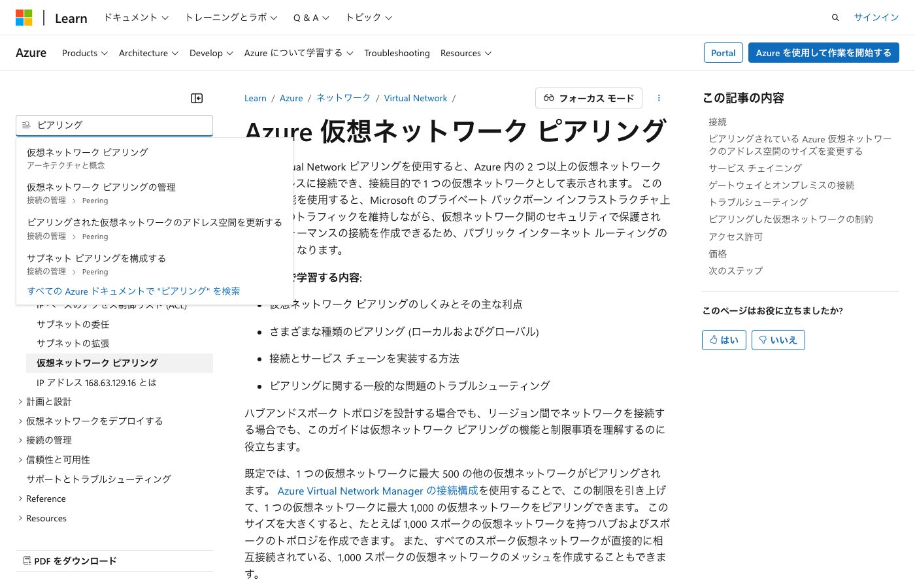Enable フォーカス モード for the article
The image size is (915, 588).
pos(588,98)
